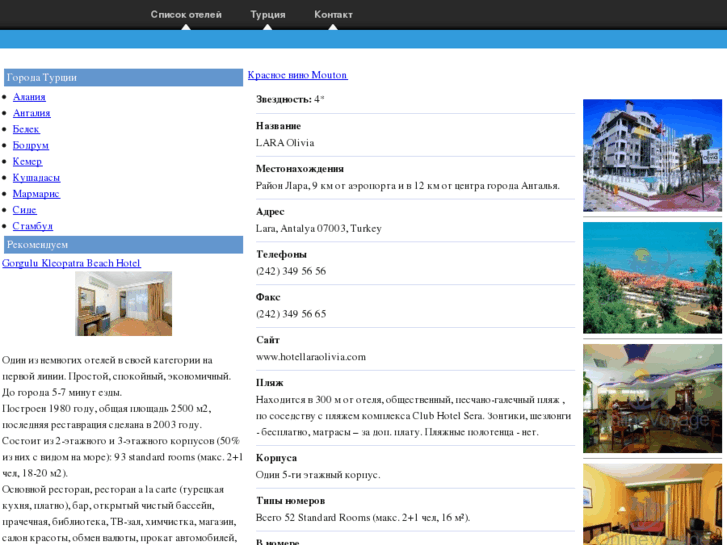727x545 pixels.
Task: Open the Кемер city link
Action: tap(27, 161)
